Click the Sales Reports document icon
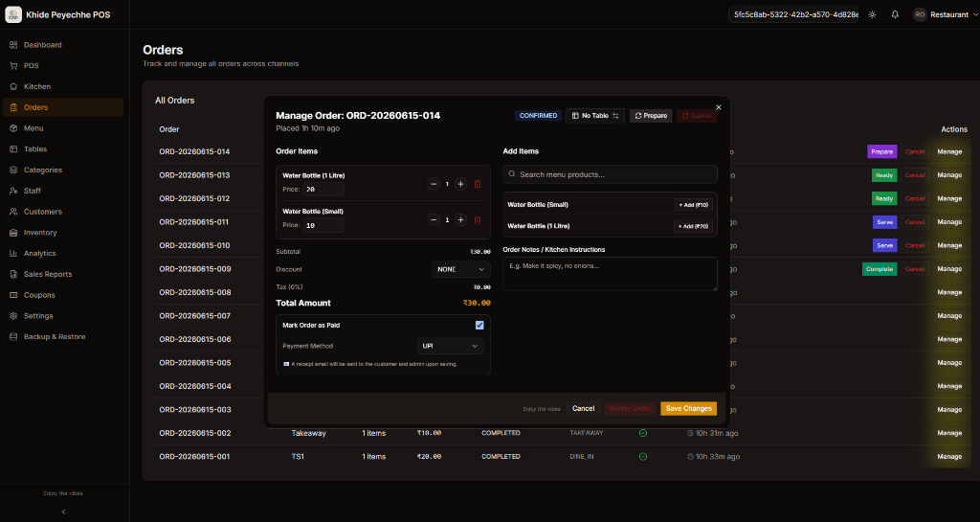 (x=13, y=275)
